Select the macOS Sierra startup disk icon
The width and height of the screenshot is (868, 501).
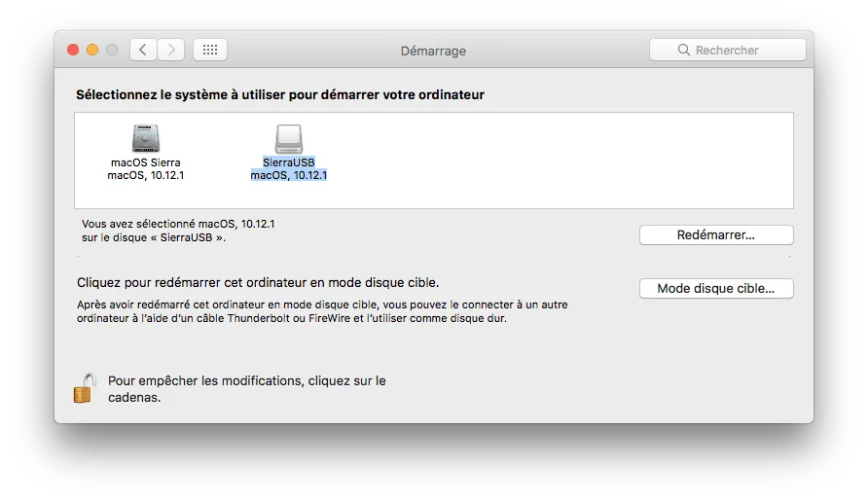pyautogui.click(x=146, y=138)
